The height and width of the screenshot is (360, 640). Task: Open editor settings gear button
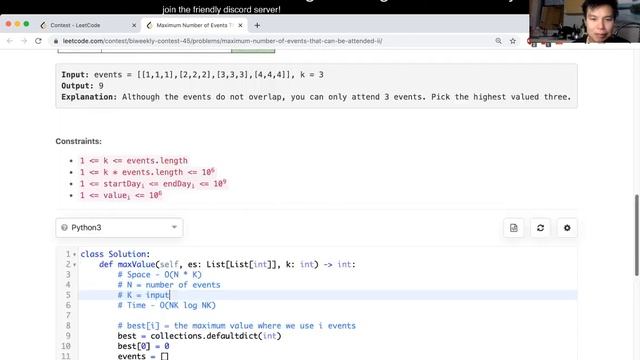pos(567,228)
